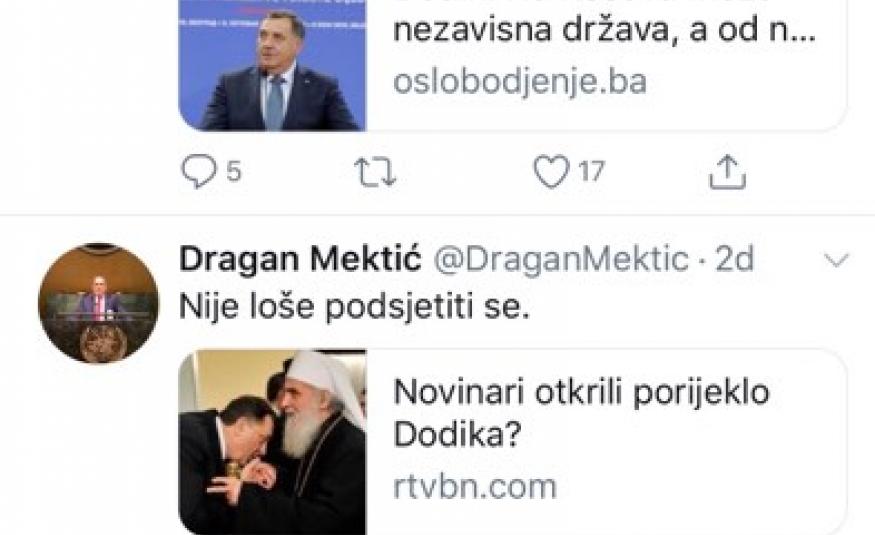Click the 2d tweet timestamp
Screen dimensions: 875x535
733,259
